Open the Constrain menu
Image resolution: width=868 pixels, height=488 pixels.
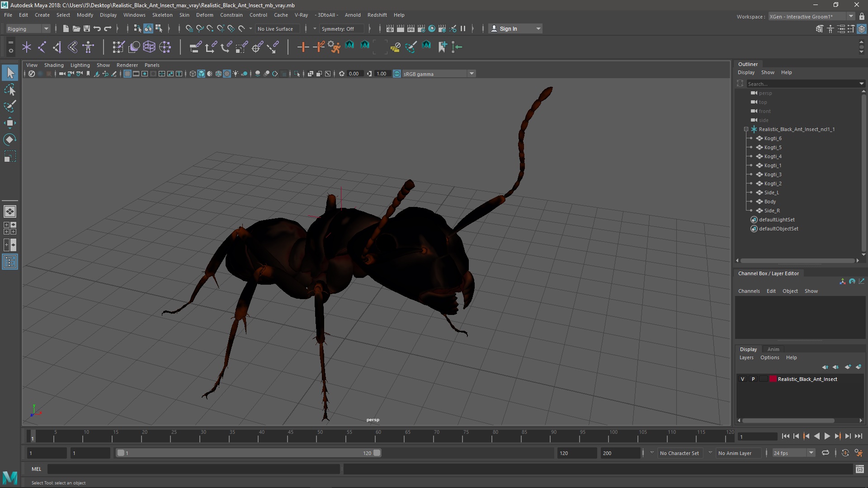(231, 15)
